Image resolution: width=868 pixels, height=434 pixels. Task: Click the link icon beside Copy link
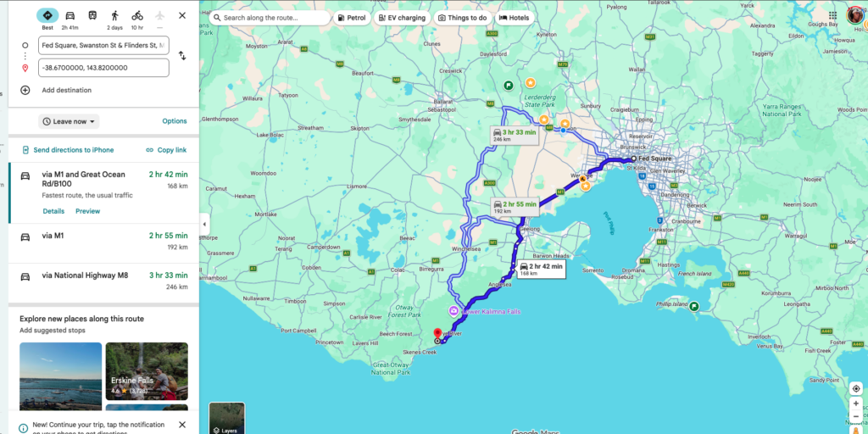(149, 150)
